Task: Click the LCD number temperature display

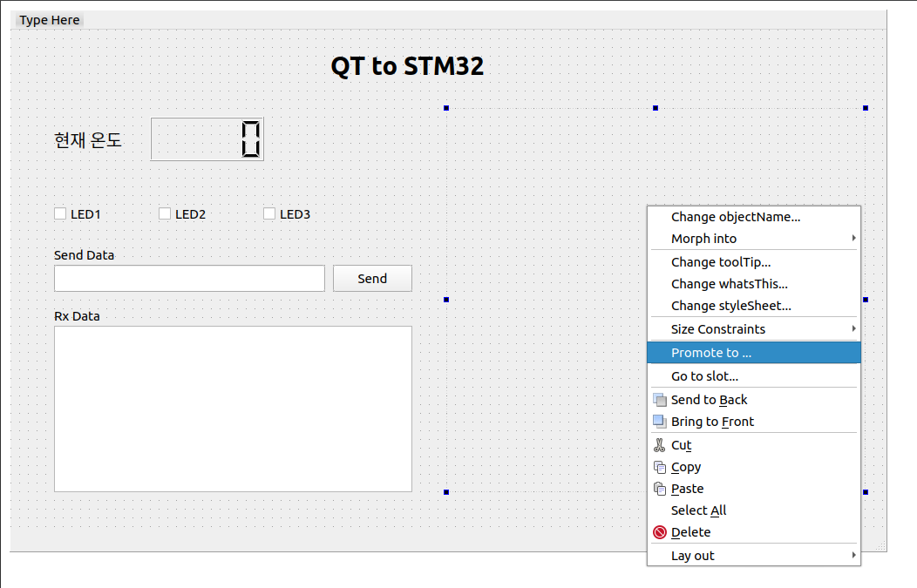Action: click(207, 139)
